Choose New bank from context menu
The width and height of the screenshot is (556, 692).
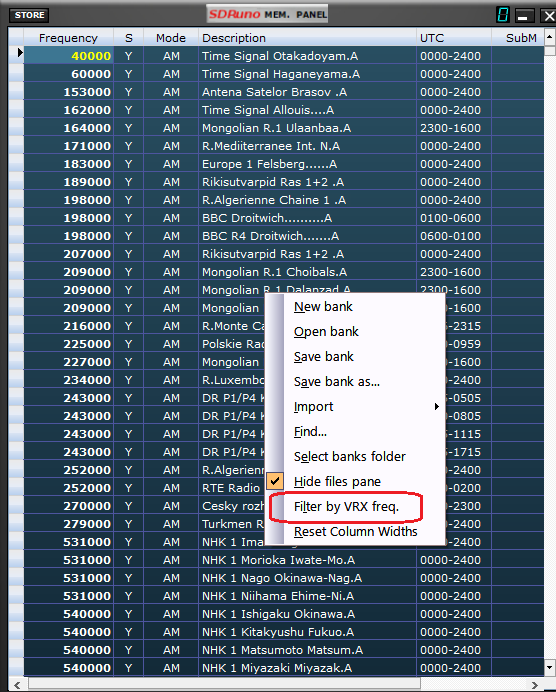pos(323,307)
